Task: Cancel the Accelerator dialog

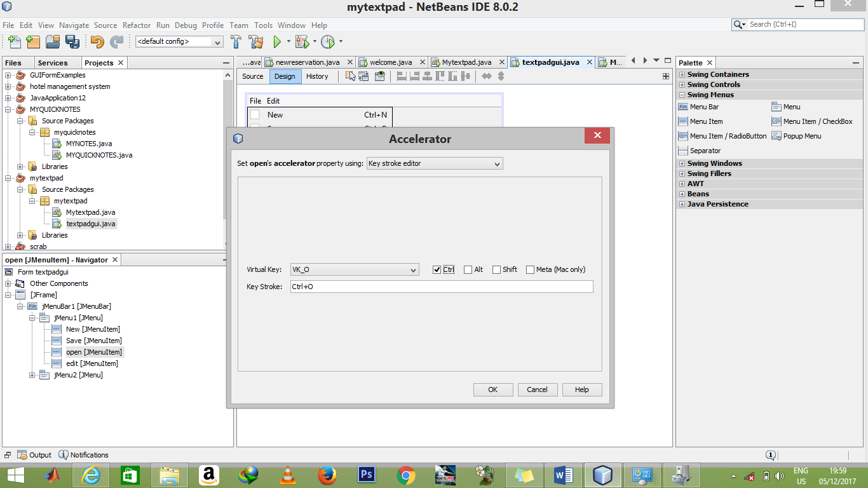Action: click(537, 390)
